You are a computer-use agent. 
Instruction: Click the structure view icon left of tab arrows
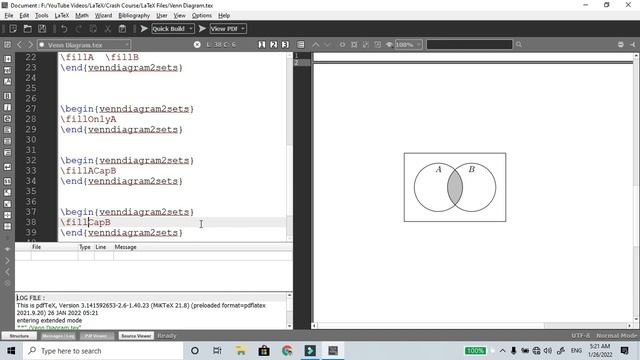(x=7, y=44)
